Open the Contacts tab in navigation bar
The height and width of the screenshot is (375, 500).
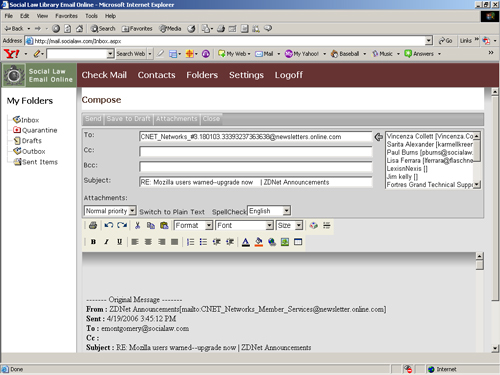coord(156,75)
